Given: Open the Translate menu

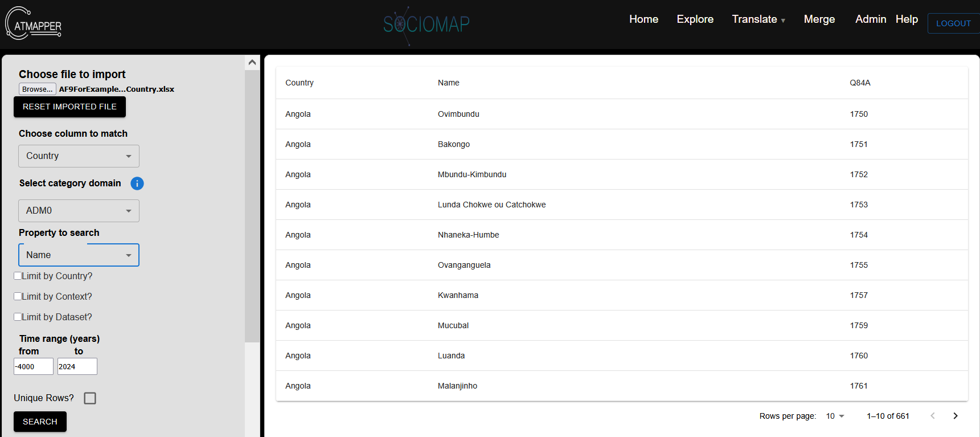Looking at the screenshot, I should click(758, 19).
